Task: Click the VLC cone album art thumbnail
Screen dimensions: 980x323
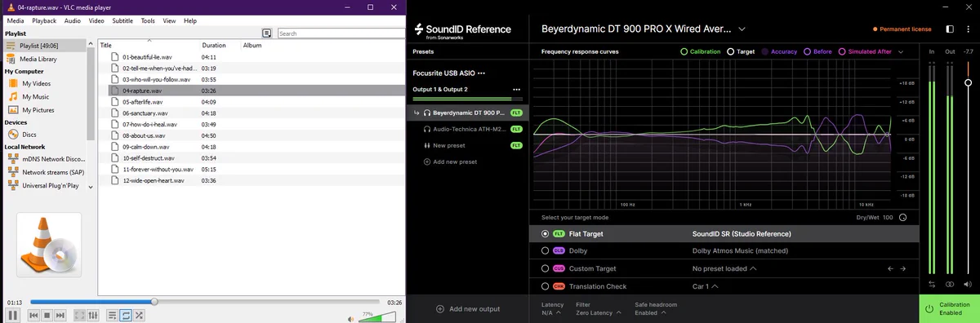Action: [49, 245]
